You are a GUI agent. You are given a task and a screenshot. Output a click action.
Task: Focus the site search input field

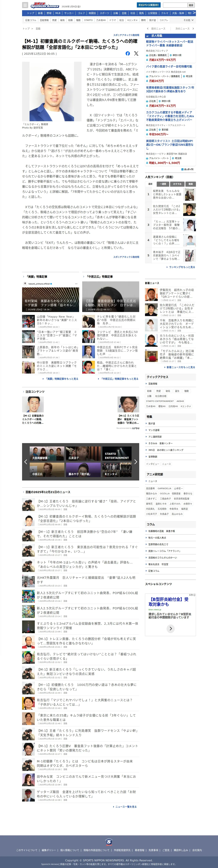[175, 5]
